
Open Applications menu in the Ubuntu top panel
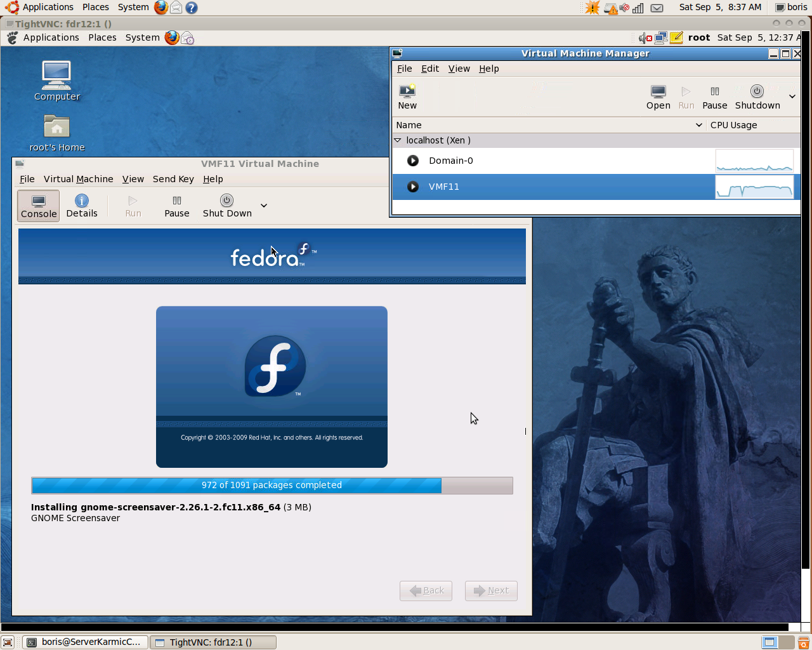click(48, 7)
